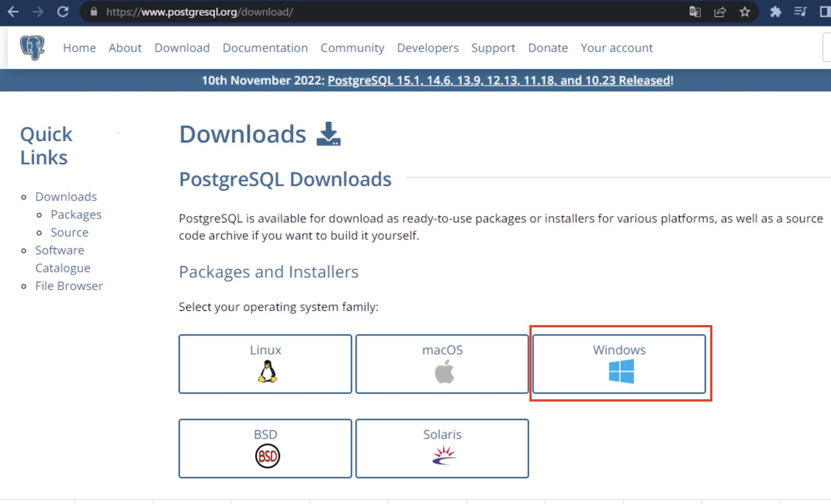
Task: Click the download icon beside Downloads heading
Action: (329, 134)
